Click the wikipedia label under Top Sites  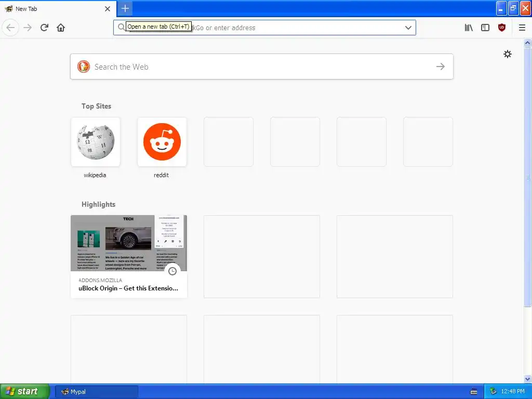click(95, 175)
